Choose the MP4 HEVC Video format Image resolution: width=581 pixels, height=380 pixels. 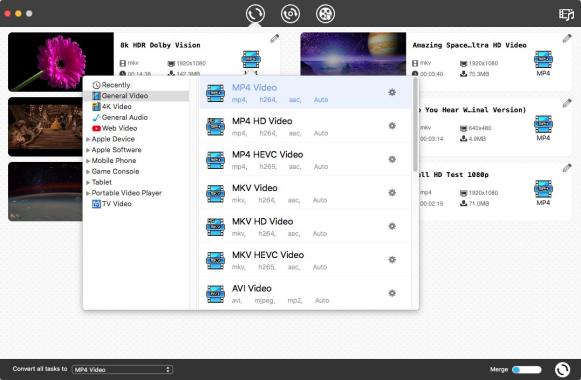coord(305,159)
